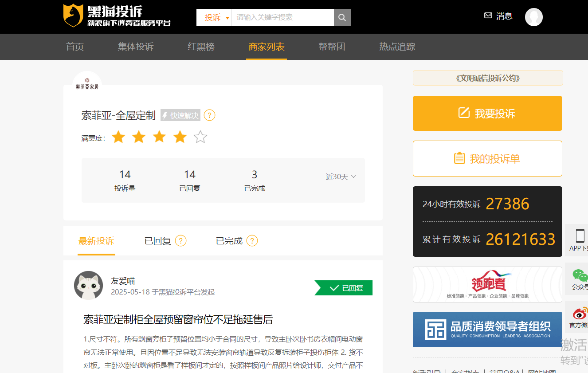Image resolution: width=588 pixels, height=373 pixels.
Task: Go to 首页 in navigation bar
Action: [x=75, y=47]
